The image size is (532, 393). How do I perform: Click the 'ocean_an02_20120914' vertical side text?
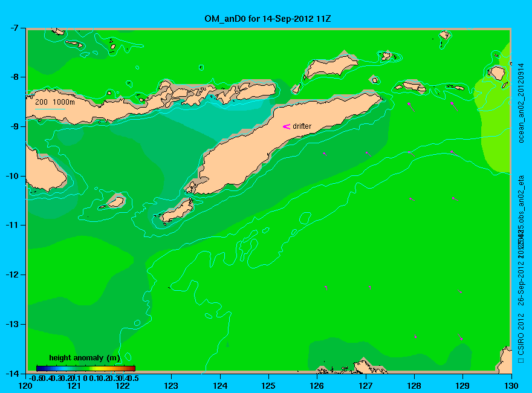tap(521, 103)
